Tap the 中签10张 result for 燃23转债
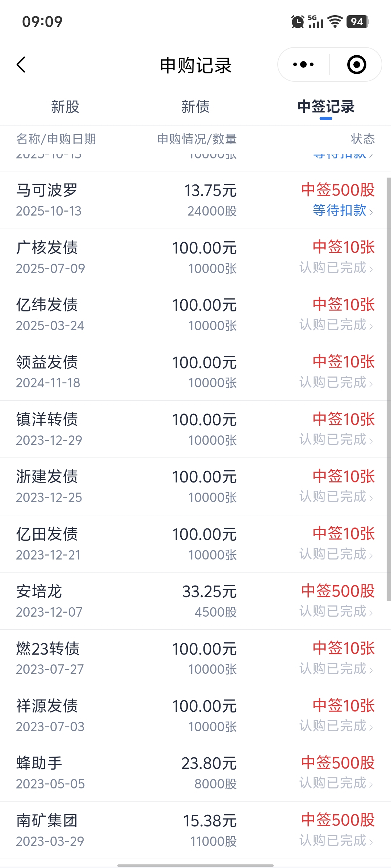Viewport: 391px width, 868px height. click(344, 648)
